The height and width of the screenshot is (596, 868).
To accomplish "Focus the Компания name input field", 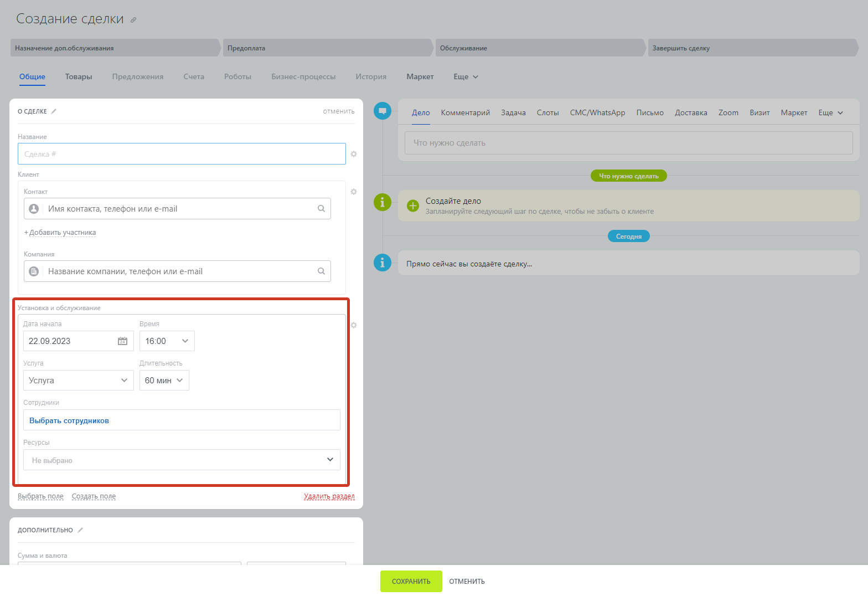I will point(177,271).
